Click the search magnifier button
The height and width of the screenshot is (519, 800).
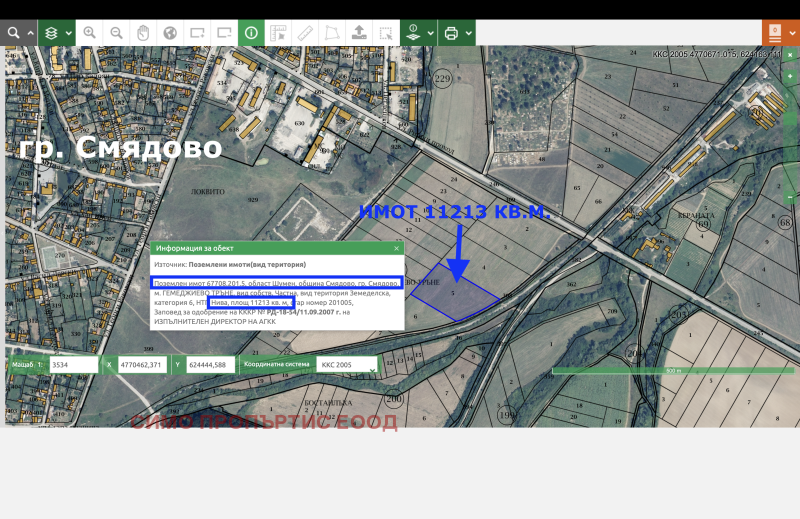pos(13,33)
